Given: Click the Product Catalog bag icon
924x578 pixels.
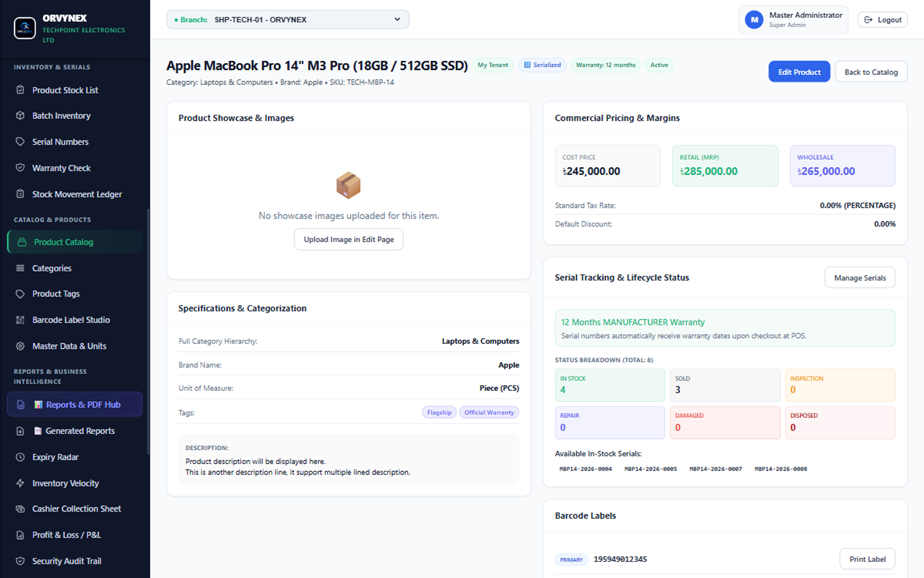Looking at the screenshot, I should [x=22, y=242].
